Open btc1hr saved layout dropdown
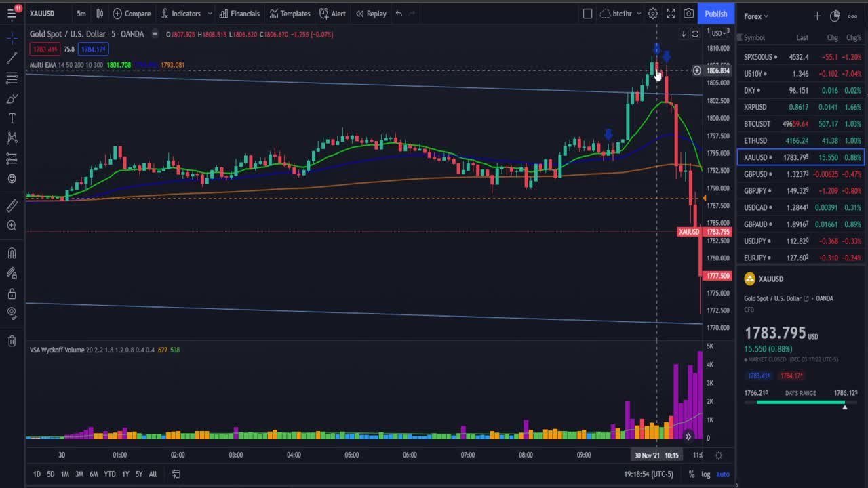 [x=620, y=14]
